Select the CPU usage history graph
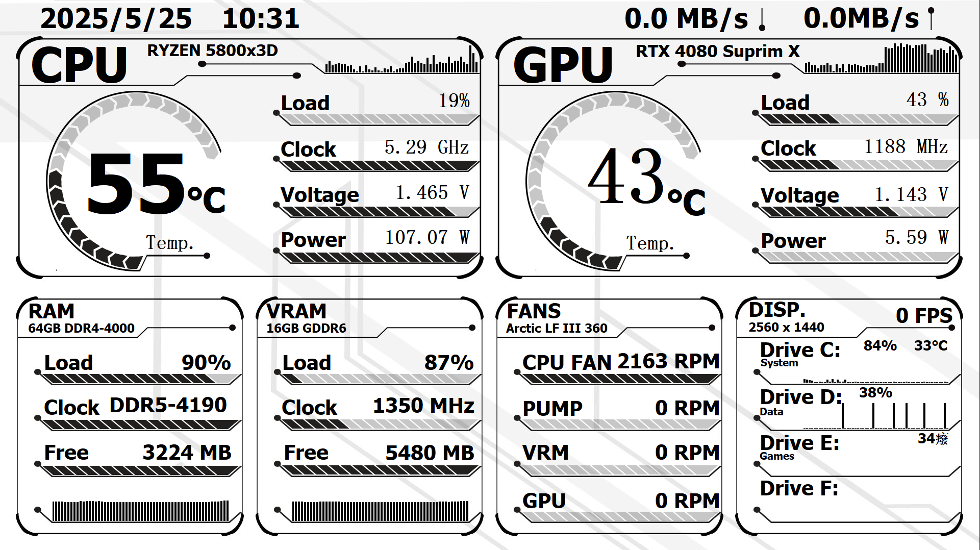This screenshot has height=550, width=980. coord(402,62)
